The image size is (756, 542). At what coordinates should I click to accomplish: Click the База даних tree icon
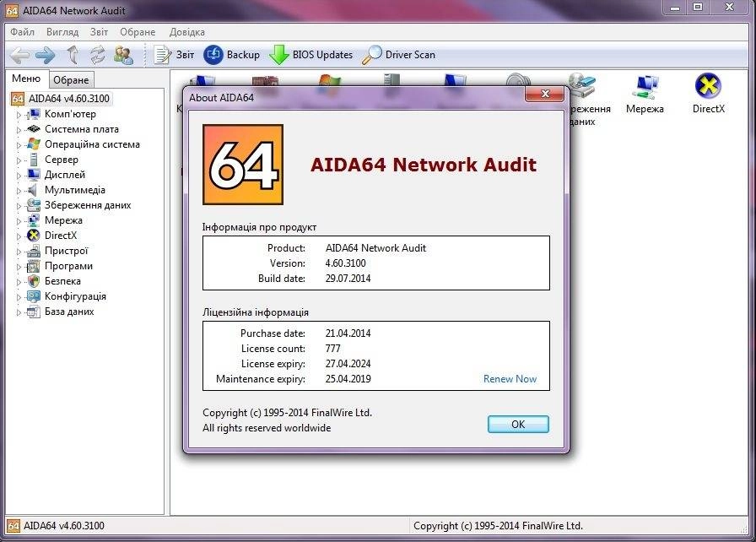point(34,312)
